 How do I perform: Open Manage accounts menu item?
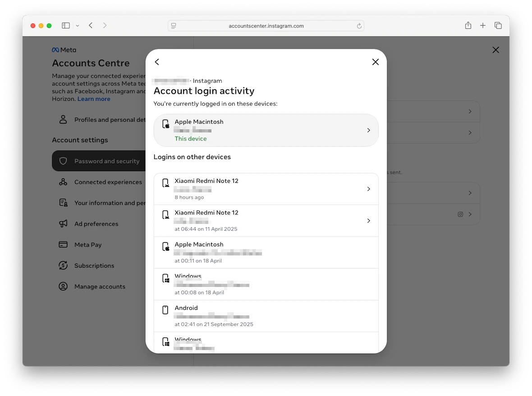click(99, 287)
